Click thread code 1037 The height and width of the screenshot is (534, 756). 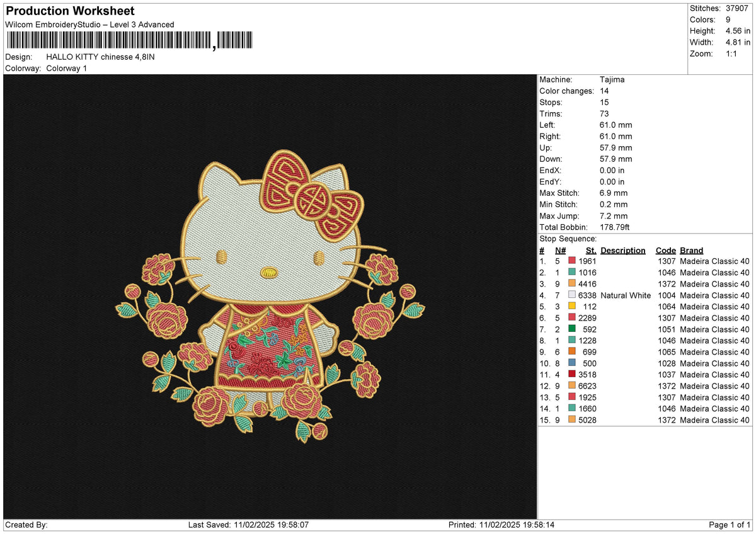coord(667,375)
